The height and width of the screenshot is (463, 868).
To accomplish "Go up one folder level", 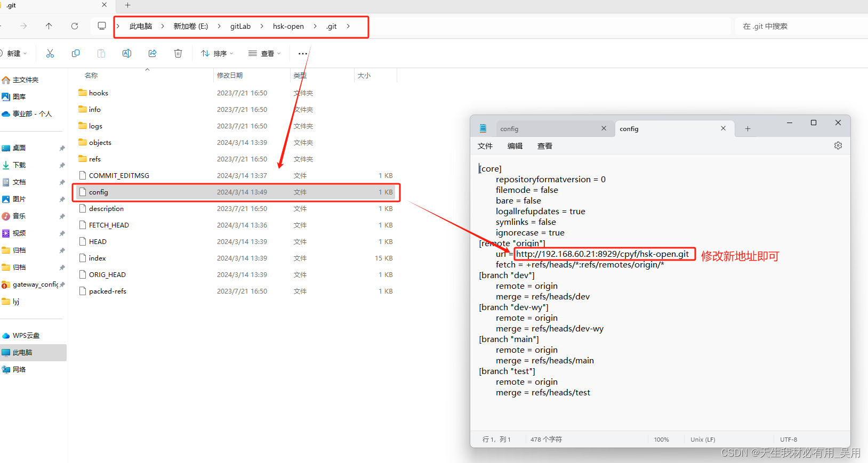I will click(49, 26).
